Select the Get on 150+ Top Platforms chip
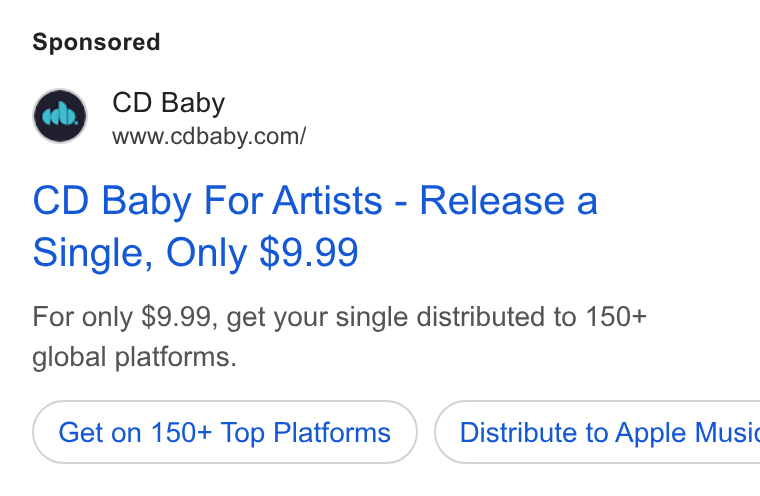 coord(225,432)
